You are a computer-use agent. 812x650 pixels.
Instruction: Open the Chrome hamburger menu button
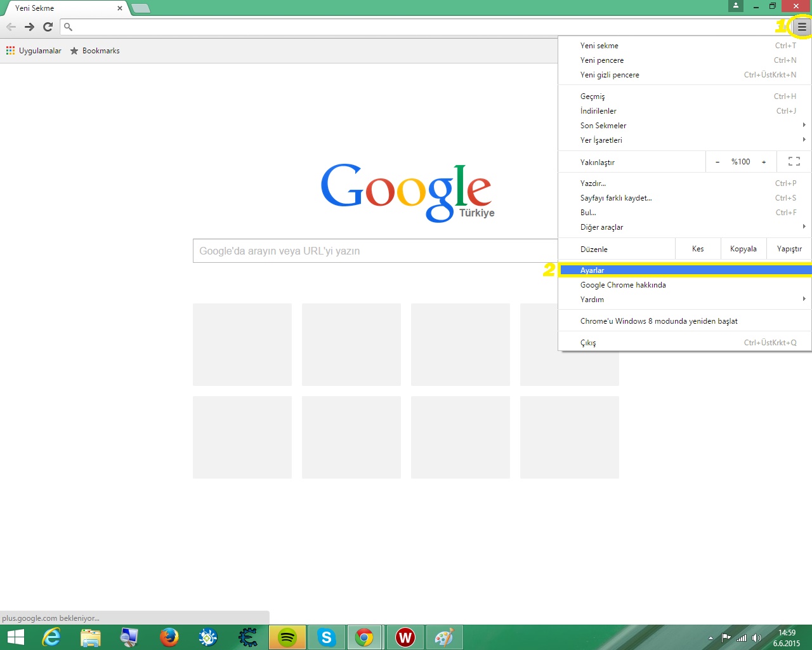[802, 27]
